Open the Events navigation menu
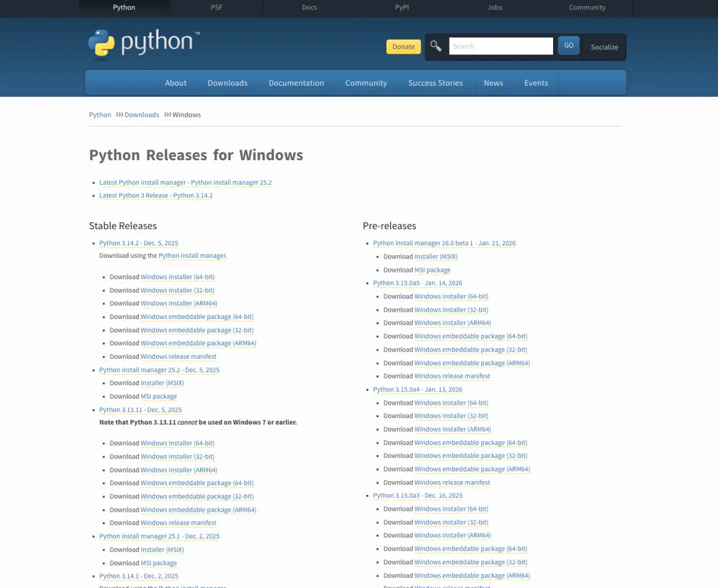The height and width of the screenshot is (588, 718). tap(537, 83)
